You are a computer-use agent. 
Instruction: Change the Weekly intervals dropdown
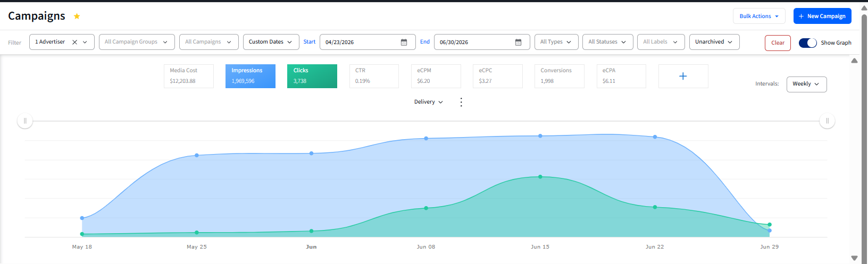click(x=806, y=84)
